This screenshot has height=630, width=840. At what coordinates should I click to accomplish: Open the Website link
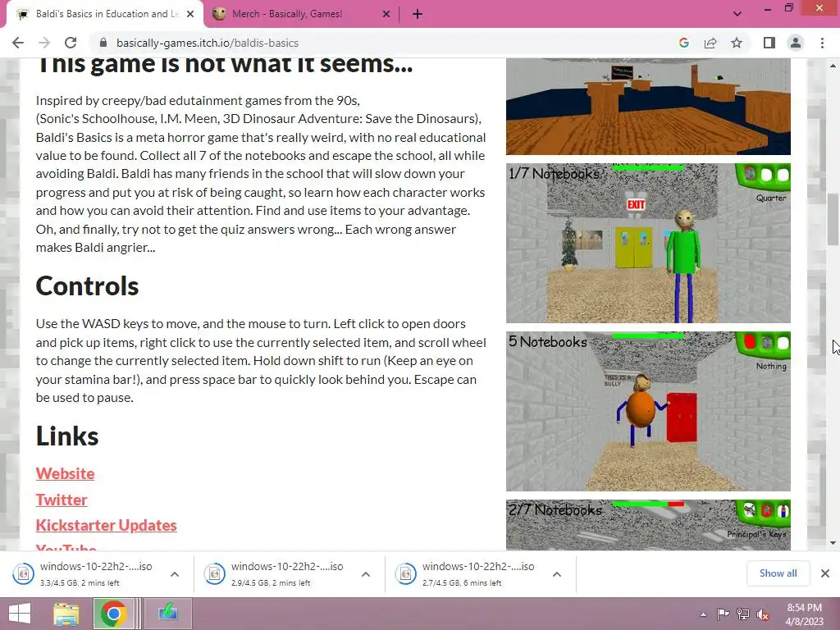click(x=65, y=473)
